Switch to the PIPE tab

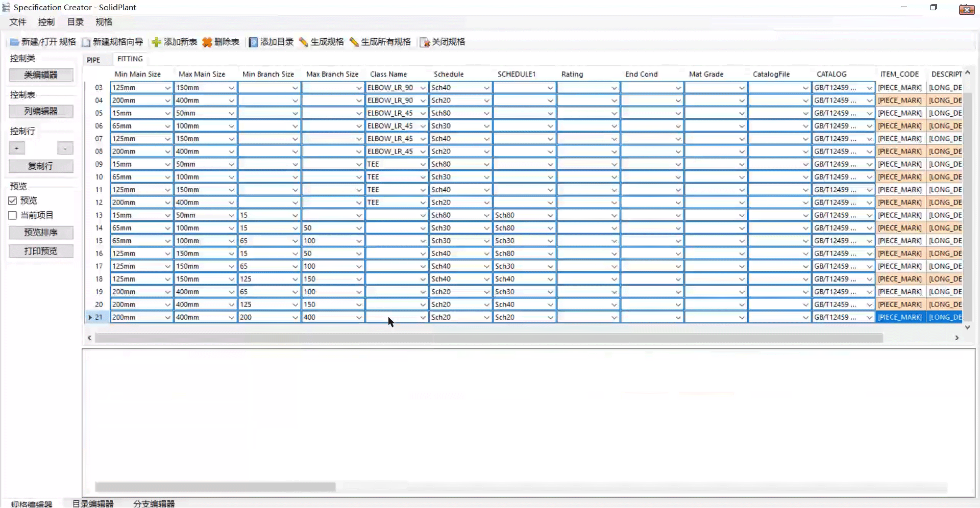(x=94, y=60)
